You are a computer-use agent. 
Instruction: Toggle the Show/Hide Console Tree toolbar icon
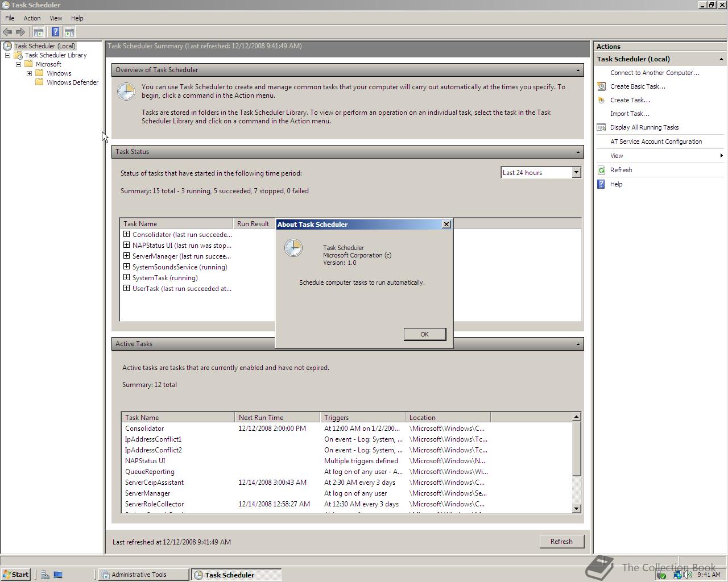tap(38, 32)
